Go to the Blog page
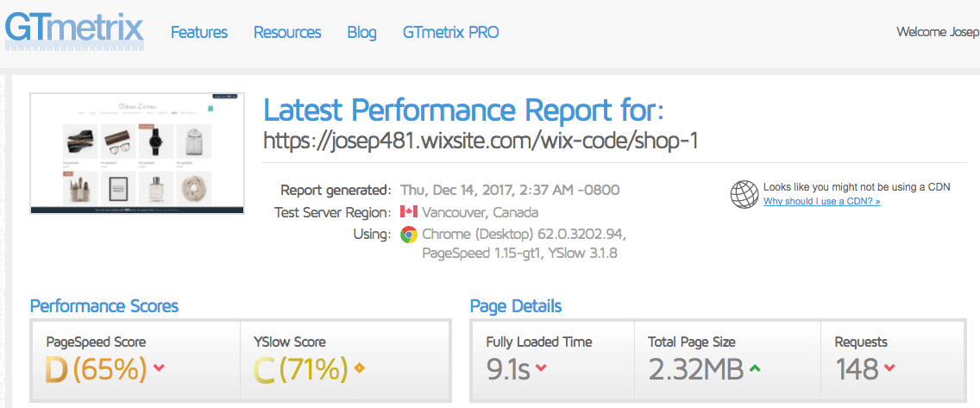This screenshot has width=980, height=408. (x=361, y=33)
